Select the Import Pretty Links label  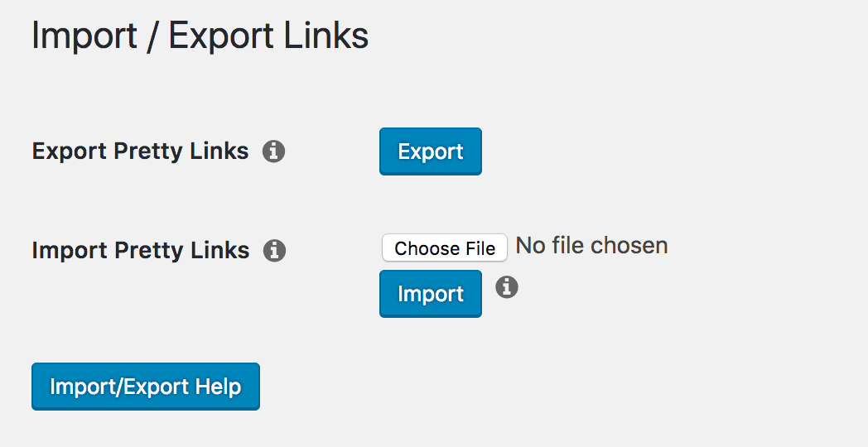(141, 251)
